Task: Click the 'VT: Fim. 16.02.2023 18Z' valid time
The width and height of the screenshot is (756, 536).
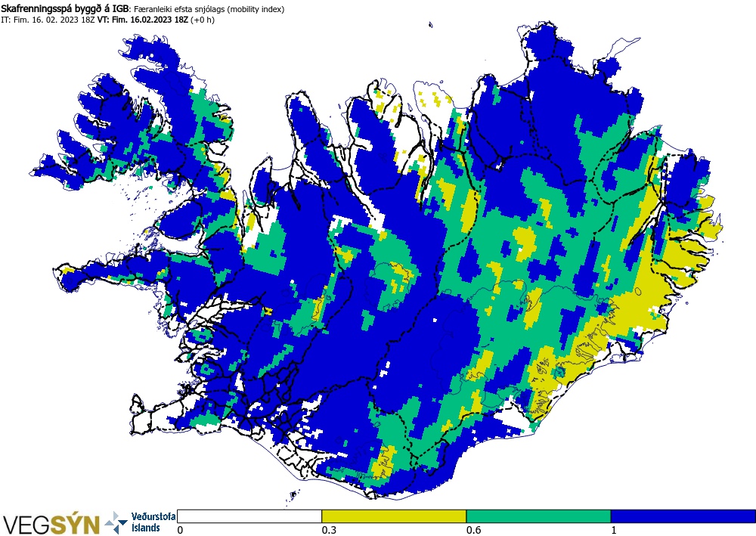Action: 143,20
